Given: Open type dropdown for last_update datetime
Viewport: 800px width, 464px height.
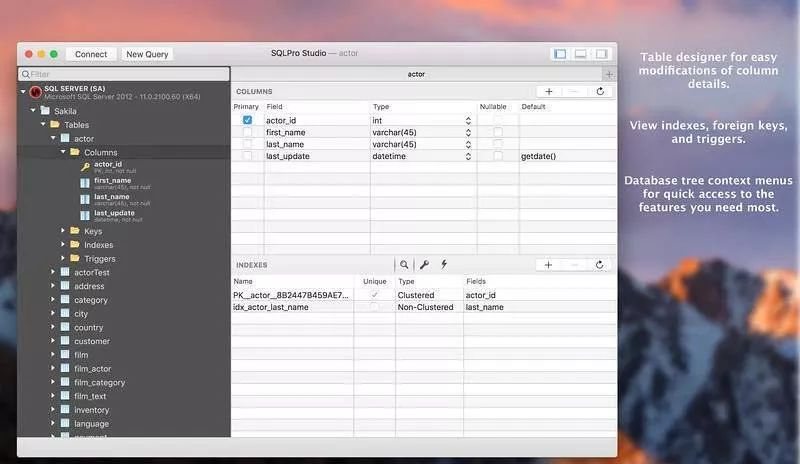Looking at the screenshot, I should pos(468,156).
